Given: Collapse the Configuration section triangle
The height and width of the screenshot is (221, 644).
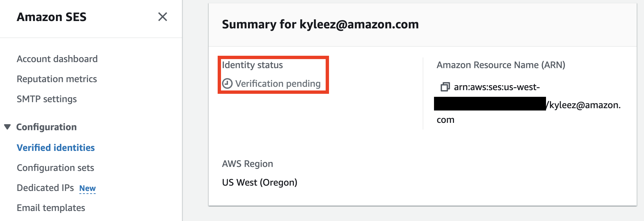Looking at the screenshot, I should pos(7,127).
